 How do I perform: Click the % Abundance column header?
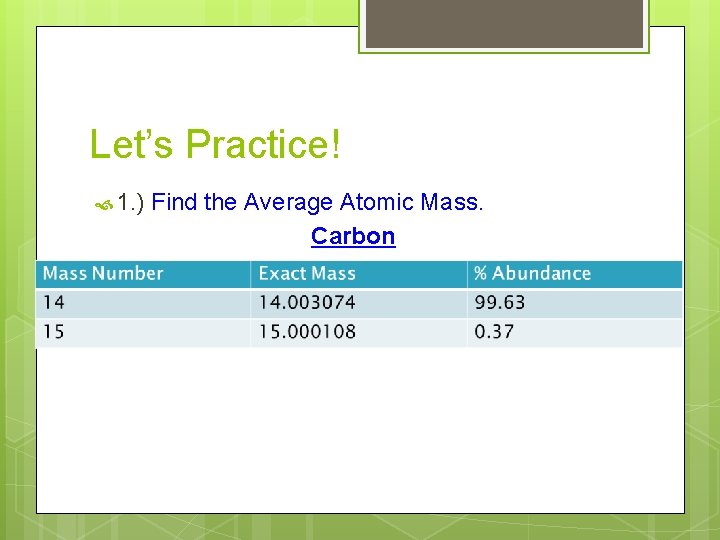pos(575,274)
